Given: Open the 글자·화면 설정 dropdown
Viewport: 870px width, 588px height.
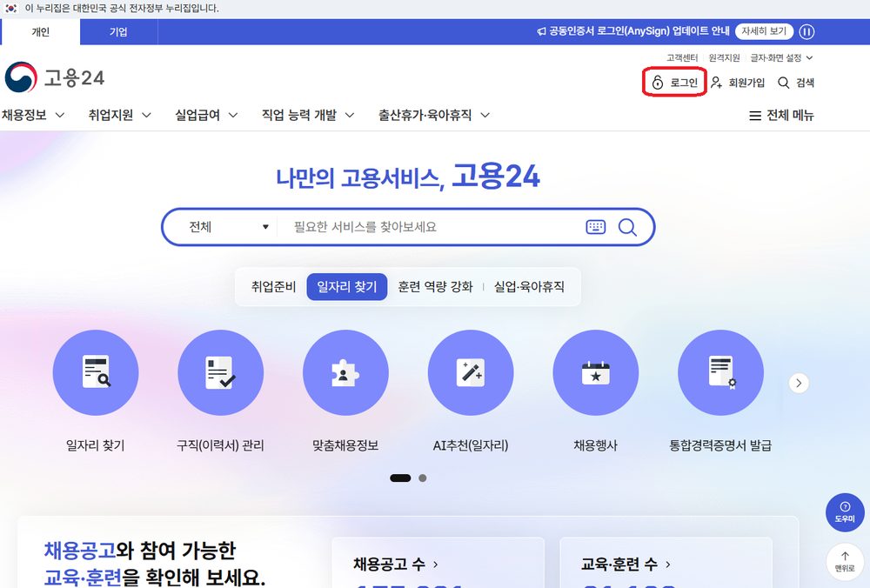Looking at the screenshot, I should click(781, 57).
